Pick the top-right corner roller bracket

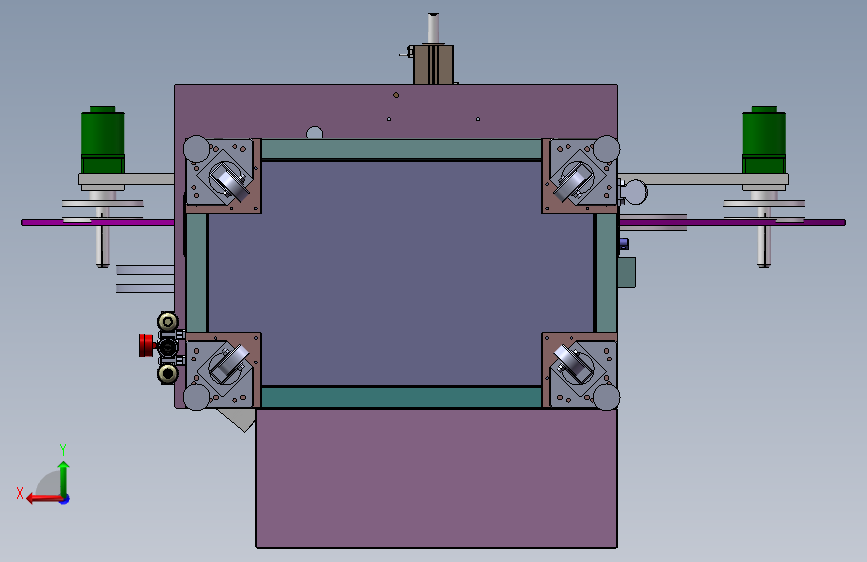(579, 176)
